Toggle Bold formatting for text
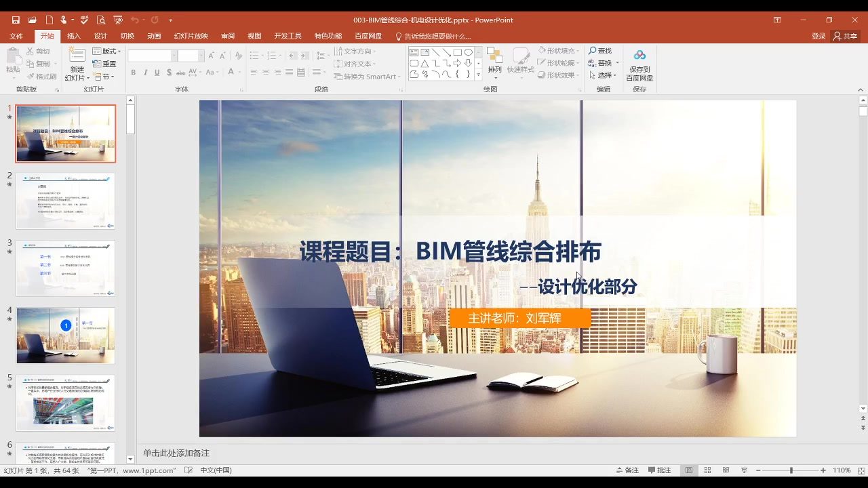This screenshot has height=488, width=868. coord(133,73)
